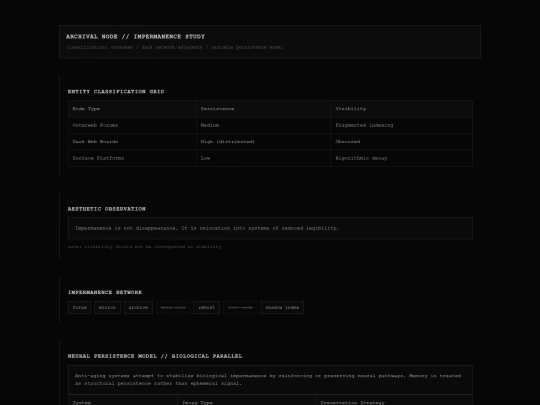
Task: Select the 'Surface Platforms' table cell
Action: (x=132, y=158)
